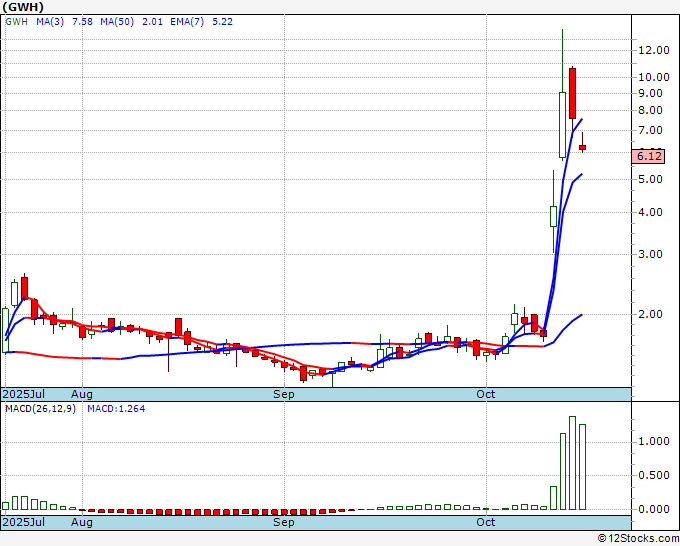Screen dimensions: 680x546
Task: Click 2025Jul on price chart axis
Action: click(x=24, y=394)
